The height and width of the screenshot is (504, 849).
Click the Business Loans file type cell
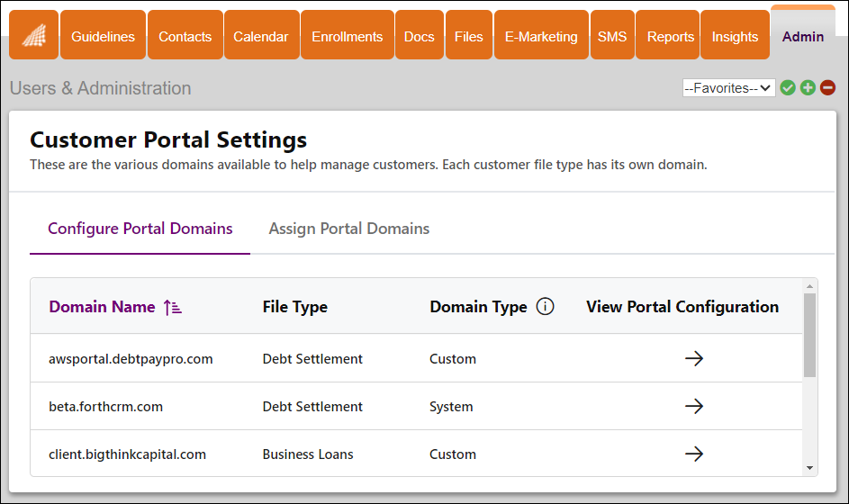[308, 454]
